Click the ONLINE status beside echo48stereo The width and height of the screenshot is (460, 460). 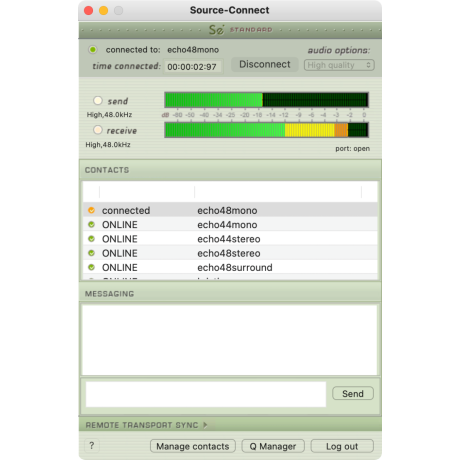point(120,253)
